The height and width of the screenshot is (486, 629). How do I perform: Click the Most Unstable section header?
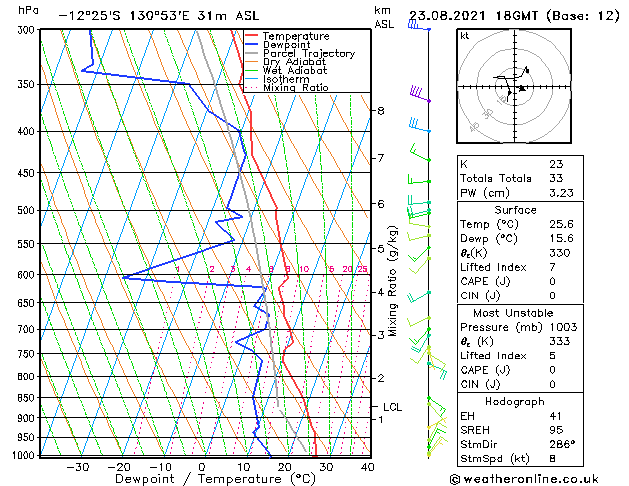pos(513,313)
